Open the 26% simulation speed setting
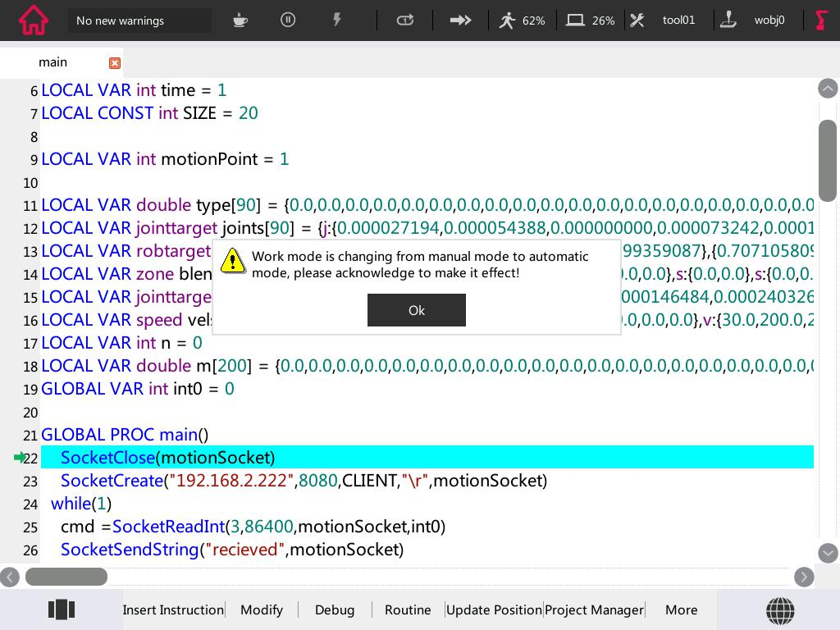Image resolution: width=840 pixels, height=630 pixels. pyautogui.click(x=591, y=20)
